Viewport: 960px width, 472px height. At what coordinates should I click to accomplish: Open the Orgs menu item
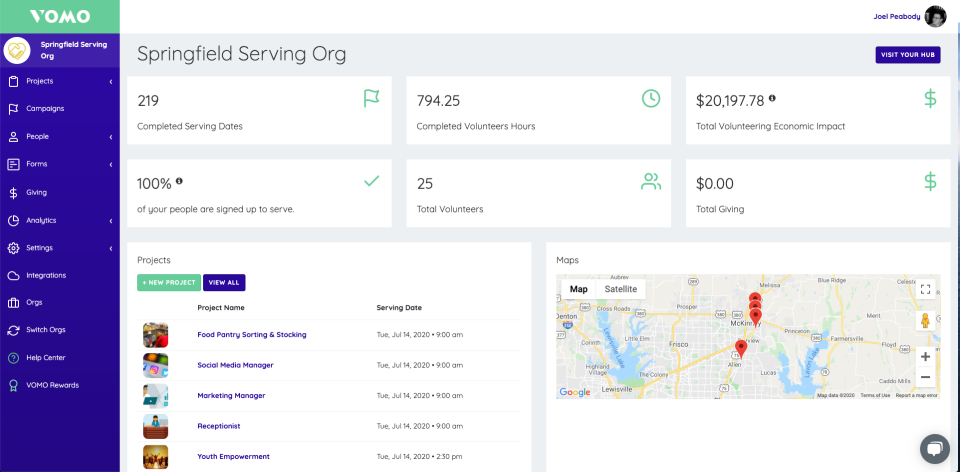(x=34, y=302)
